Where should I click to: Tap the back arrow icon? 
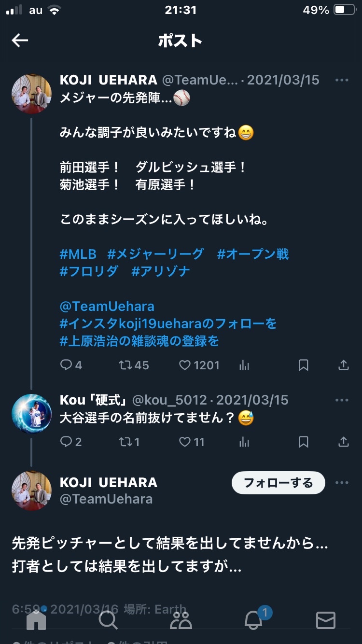[20, 41]
